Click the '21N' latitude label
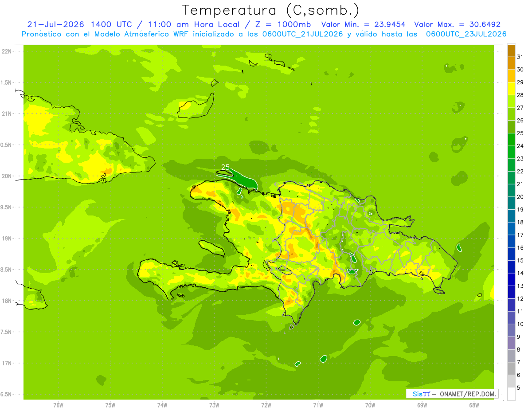Image resolution: width=532 pixels, height=411 pixels. tap(6, 114)
